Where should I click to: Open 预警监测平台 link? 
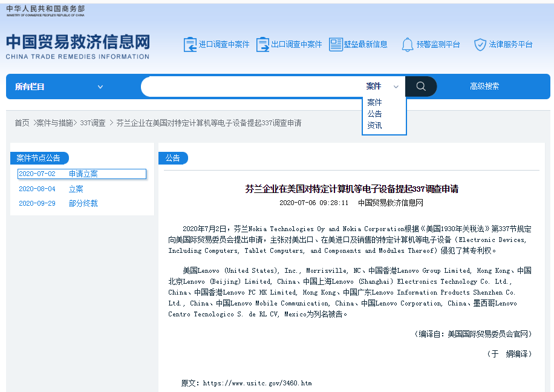point(438,45)
